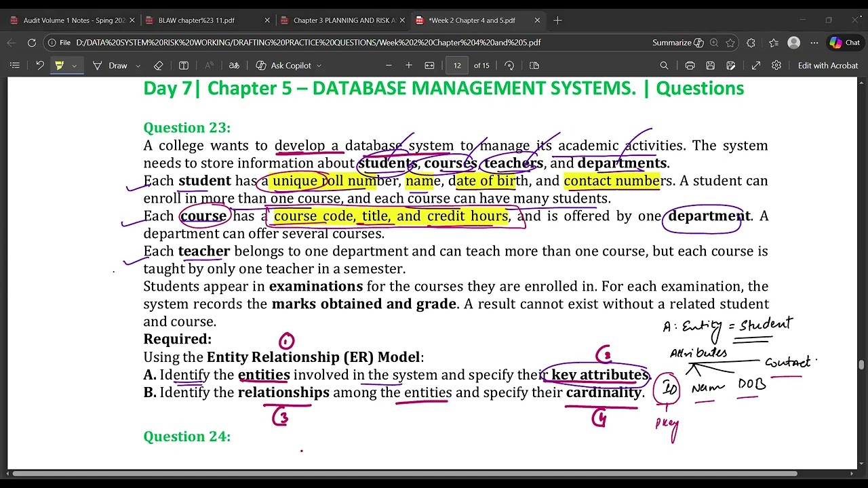Add this page to favorites star
868x488 pixels.
coord(730,43)
